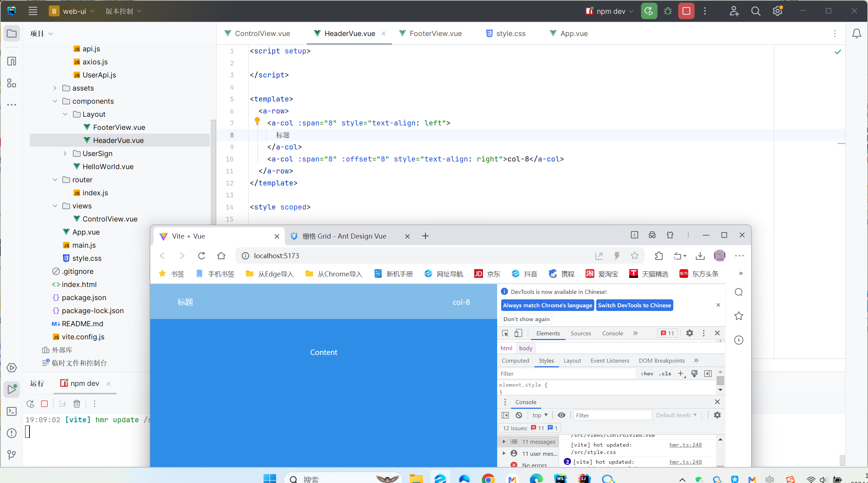Viewport: 868px width, 483px height.
Task: Clear the DevTools console
Action: pyautogui.click(x=519, y=415)
